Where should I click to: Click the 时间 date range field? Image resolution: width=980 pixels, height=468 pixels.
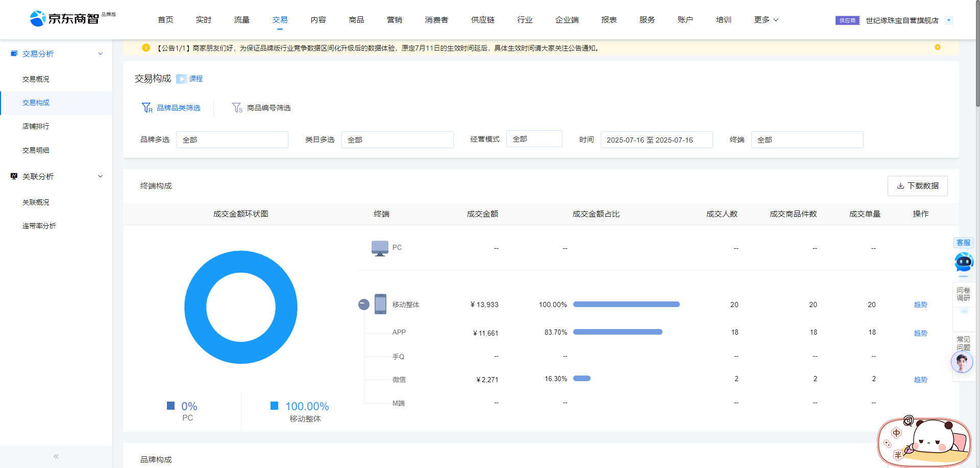tap(656, 140)
